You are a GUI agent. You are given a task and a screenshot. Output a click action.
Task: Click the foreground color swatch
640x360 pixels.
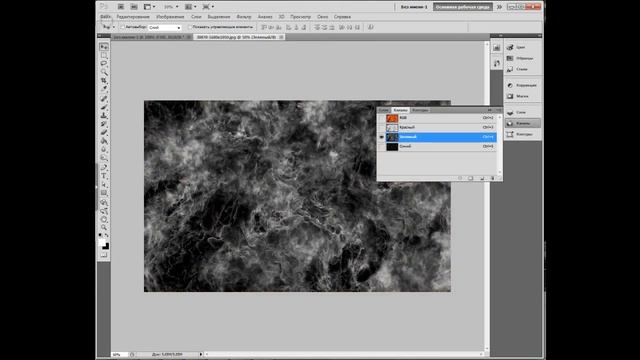pyautogui.click(x=102, y=242)
